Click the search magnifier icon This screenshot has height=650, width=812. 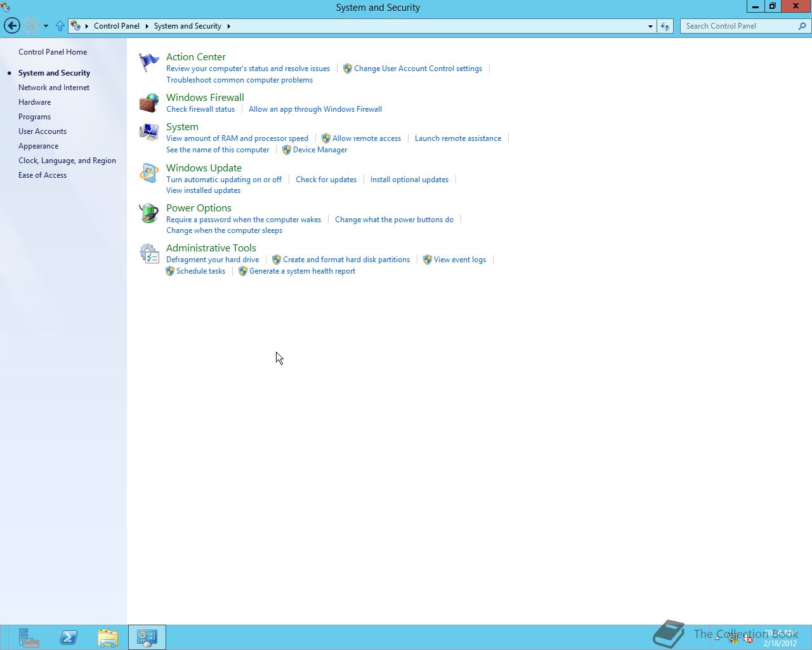[x=802, y=26]
